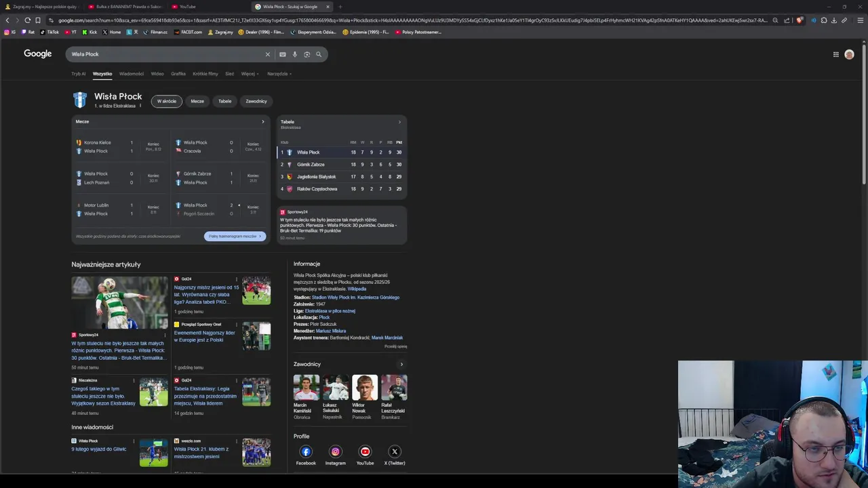Switch to Tryb AI tab
868x488 pixels.
tap(79, 74)
